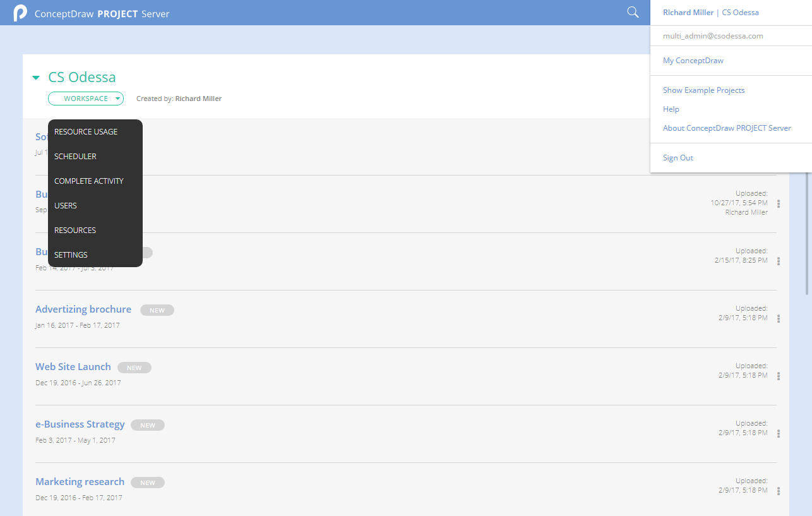Open About ConceptDraw PROJECT Server

point(727,128)
